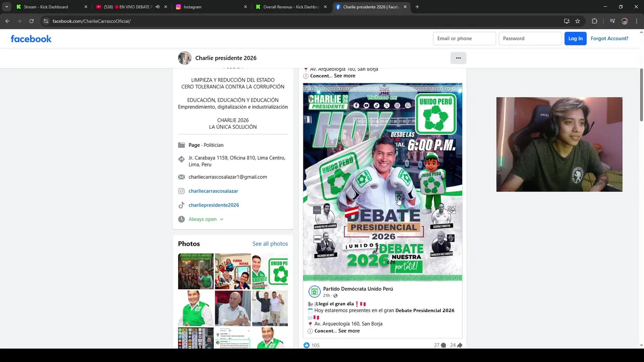Select the Charlie presidente 2026 Facebook tab
Screen dimensions: 644x362
pyautogui.click(x=371, y=7)
